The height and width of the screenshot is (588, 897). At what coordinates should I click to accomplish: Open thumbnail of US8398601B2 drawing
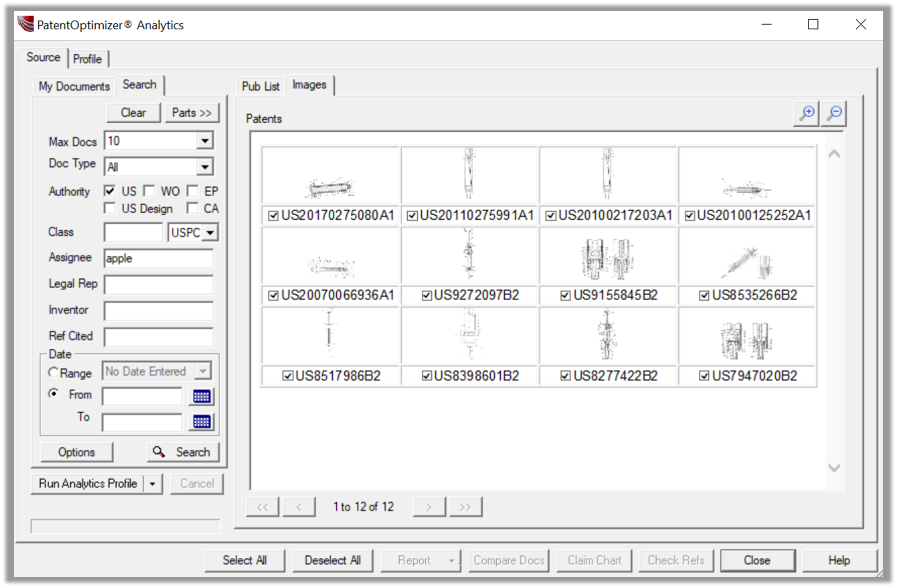click(x=469, y=336)
